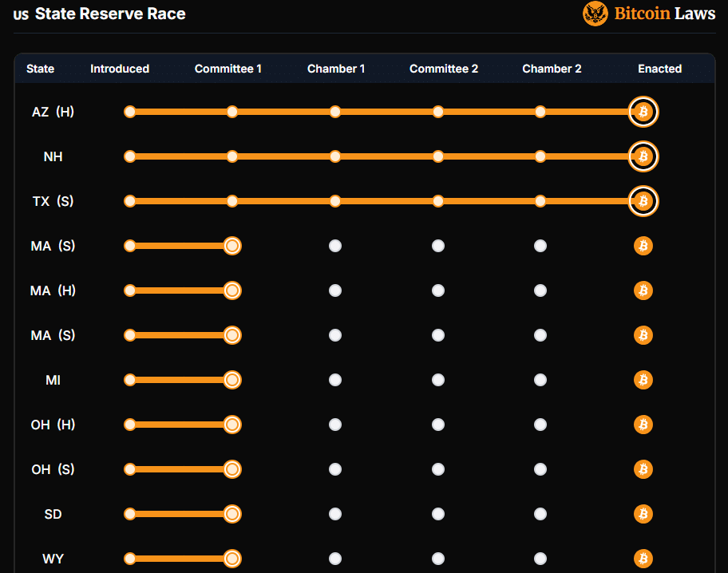Click the Introduced marker for NH
This screenshot has height=573, width=728.
coord(130,156)
